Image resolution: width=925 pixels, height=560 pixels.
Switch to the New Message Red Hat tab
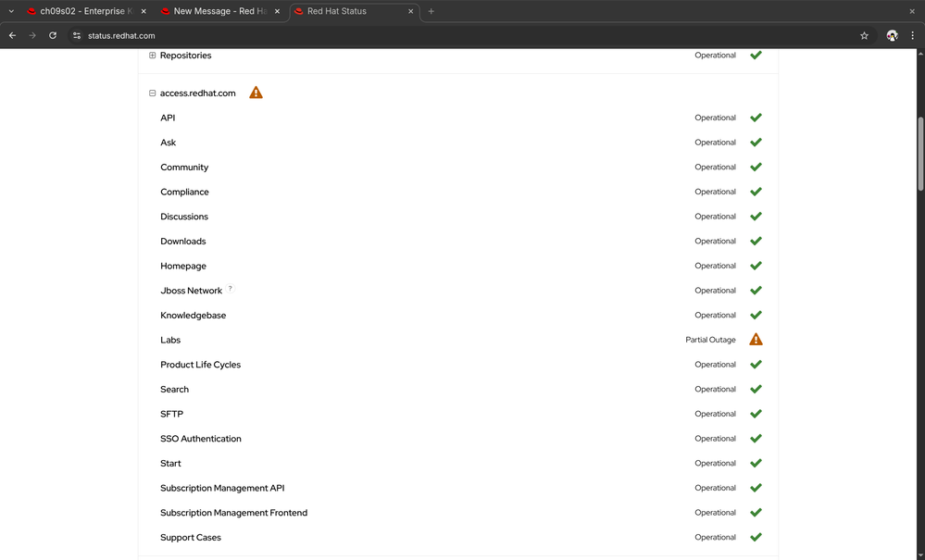(x=219, y=11)
